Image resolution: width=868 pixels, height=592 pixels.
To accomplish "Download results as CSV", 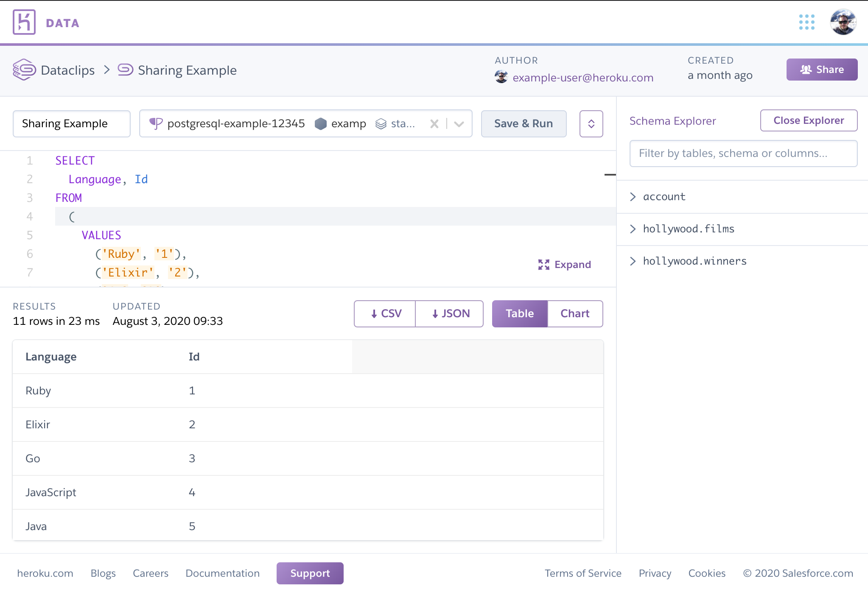I will (385, 314).
